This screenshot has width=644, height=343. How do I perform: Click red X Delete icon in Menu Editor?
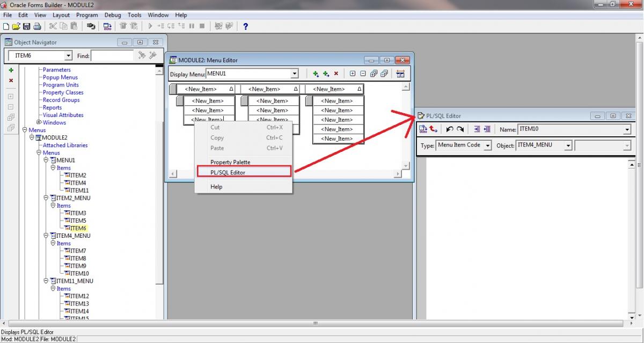click(336, 74)
